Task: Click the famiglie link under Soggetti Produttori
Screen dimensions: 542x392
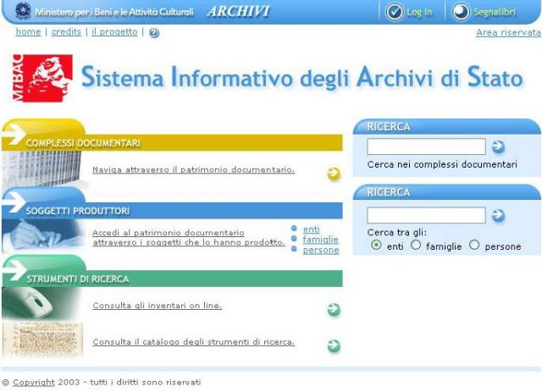Action: pos(320,240)
